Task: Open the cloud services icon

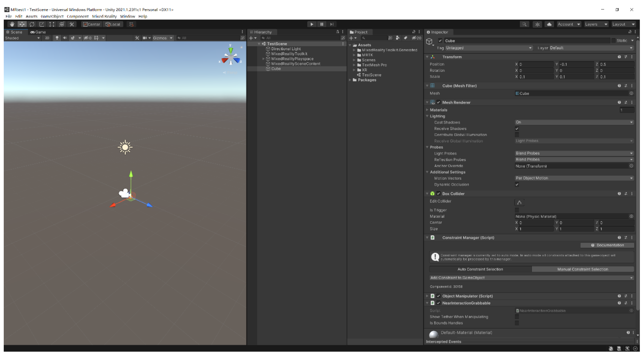Action: tap(549, 24)
